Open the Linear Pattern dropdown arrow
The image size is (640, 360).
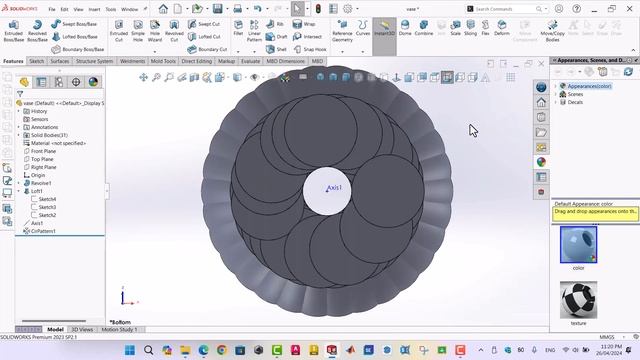coord(254,52)
